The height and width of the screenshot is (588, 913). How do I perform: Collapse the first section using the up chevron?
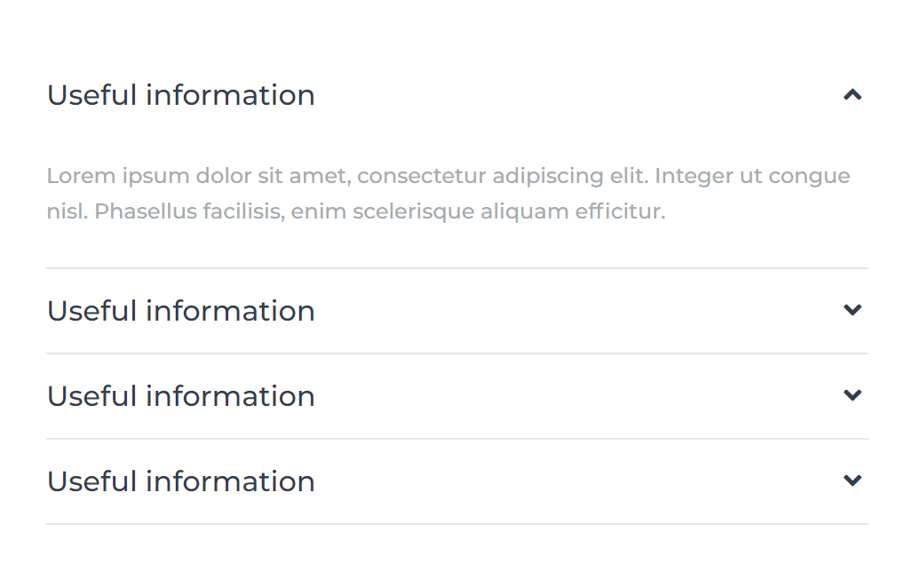point(853,95)
